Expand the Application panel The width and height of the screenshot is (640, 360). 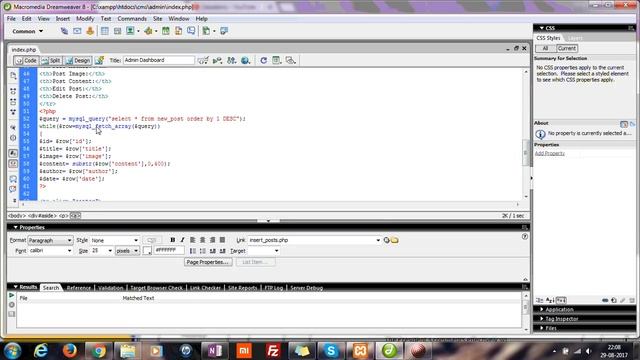point(542,309)
